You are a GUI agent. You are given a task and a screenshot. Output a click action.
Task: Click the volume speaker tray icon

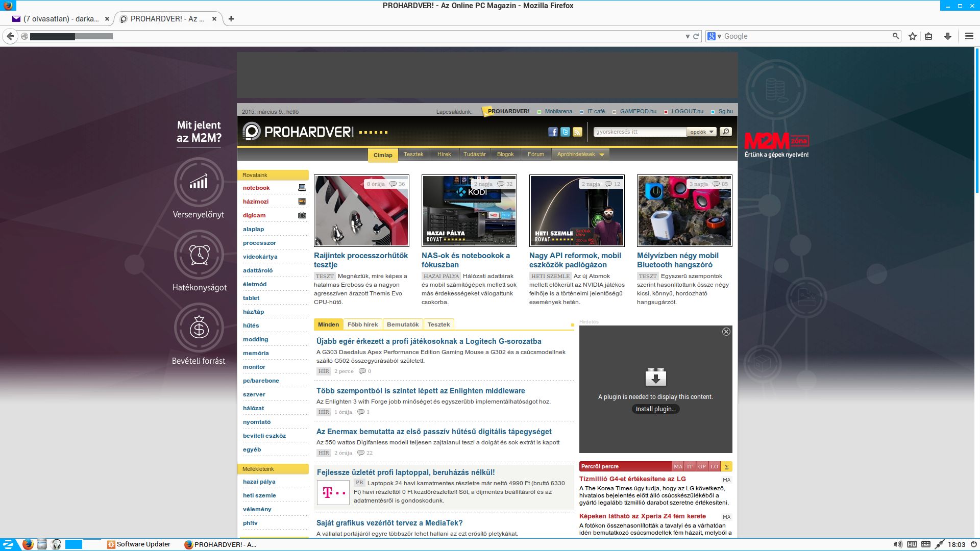(x=898, y=544)
